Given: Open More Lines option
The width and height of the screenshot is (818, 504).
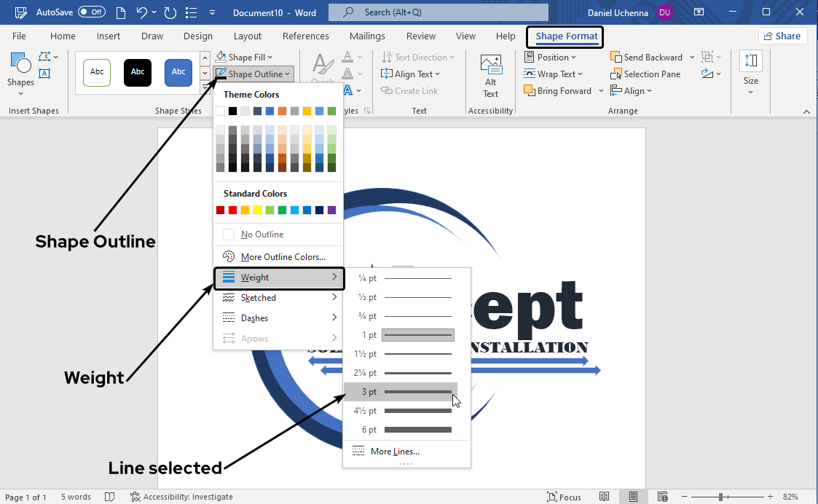Looking at the screenshot, I should tap(394, 452).
